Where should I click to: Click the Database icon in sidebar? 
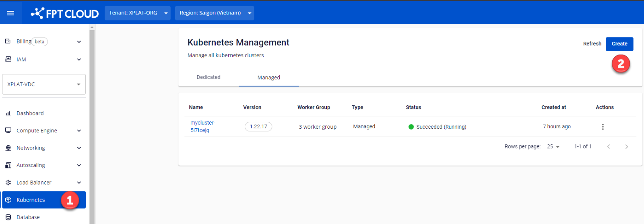pos(8,217)
